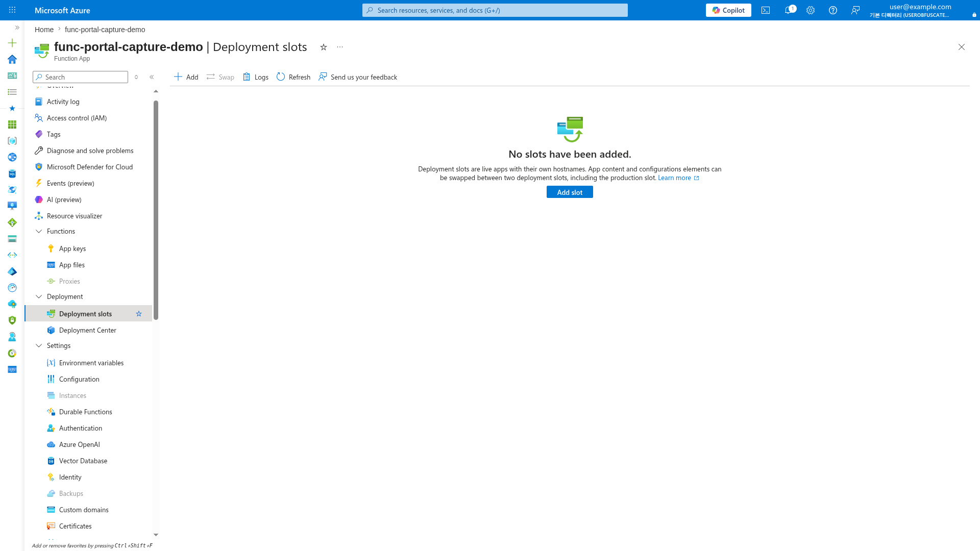This screenshot has height=551, width=980.
Task: Click Home breadcrumb link
Action: click(x=44, y=30)
